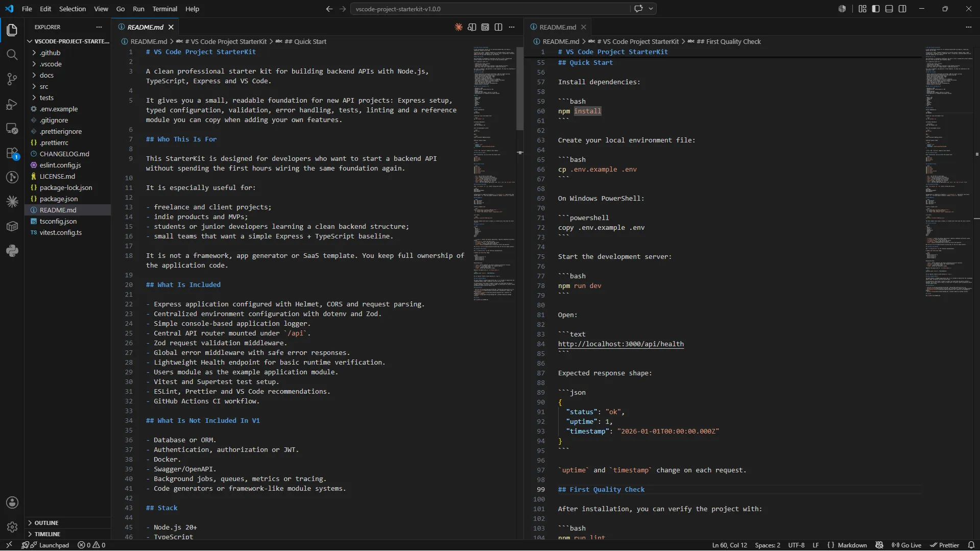Open the Python extension view

tap(12, 251)
